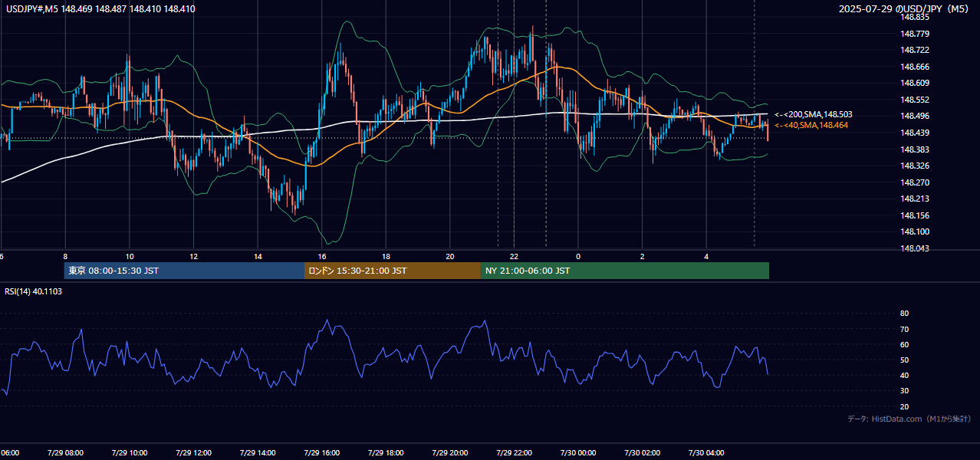Click hour label 10 under the price chart

pyautogui.click(x=130, y=256)
